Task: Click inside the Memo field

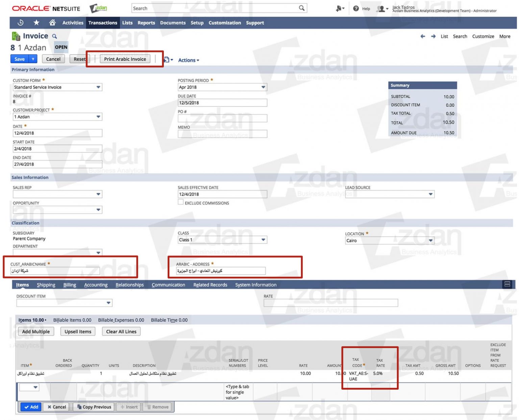Action: [x=222, y=133]
